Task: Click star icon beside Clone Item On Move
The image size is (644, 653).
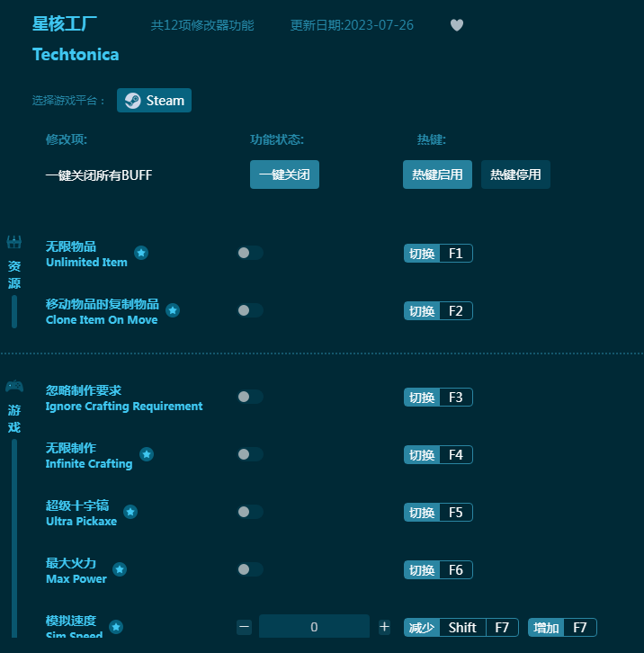Action: [x=173, y=310]
